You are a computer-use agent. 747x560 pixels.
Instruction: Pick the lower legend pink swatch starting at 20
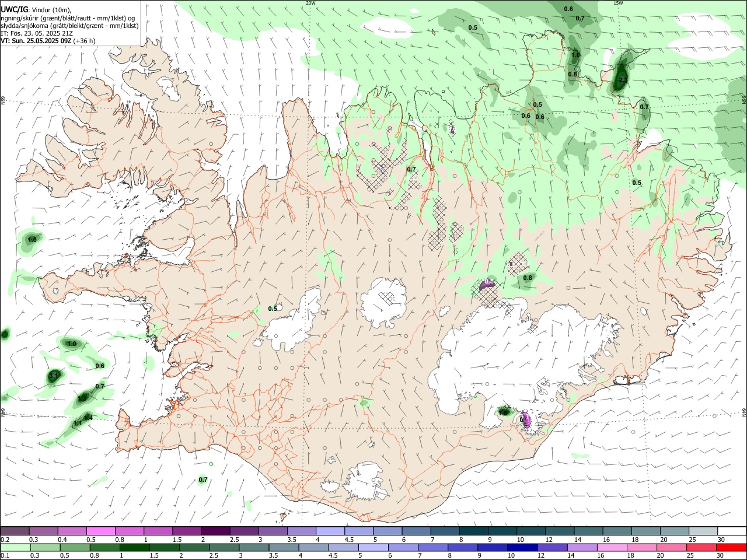(672, 547)
